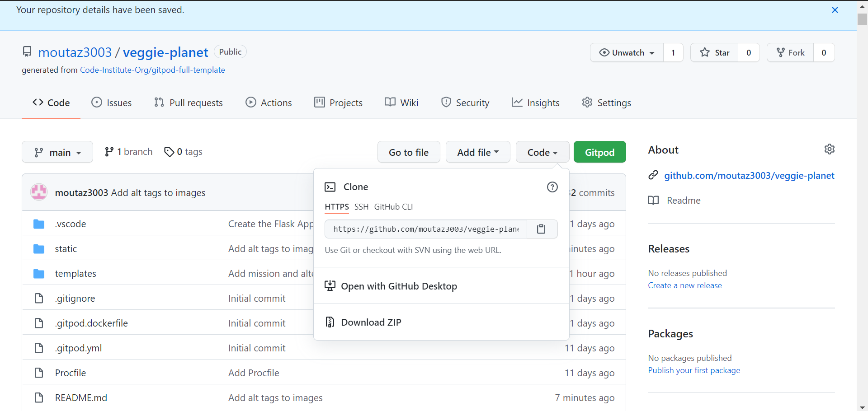
Task: Click Create a new release link
Action: pos(685,285)
